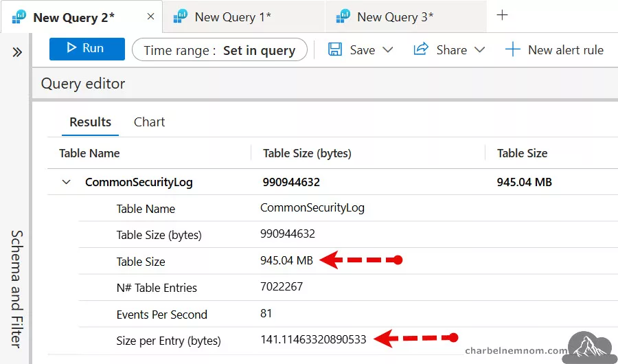Viewport: 618px width, 364px height.
Task: Run the query
Action: point(87,49)
